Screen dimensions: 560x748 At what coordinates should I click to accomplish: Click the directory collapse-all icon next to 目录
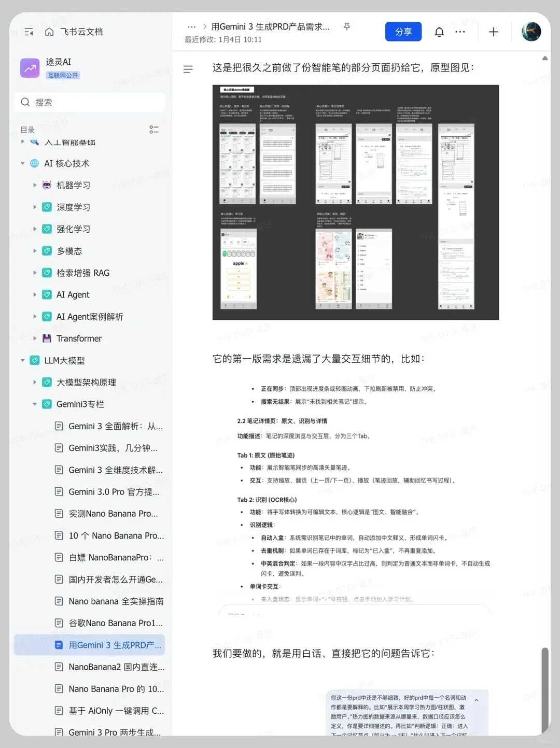click(154, 130)
